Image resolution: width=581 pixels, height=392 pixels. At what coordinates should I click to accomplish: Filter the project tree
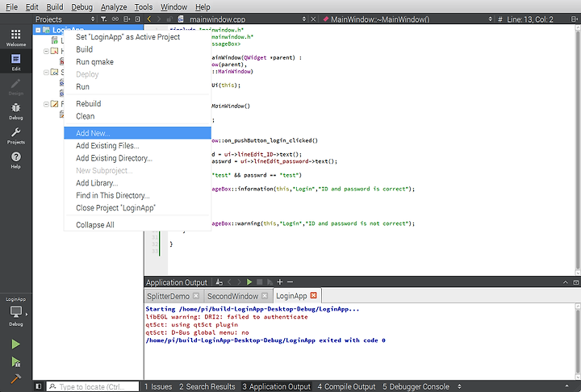[x=104, y=19]
